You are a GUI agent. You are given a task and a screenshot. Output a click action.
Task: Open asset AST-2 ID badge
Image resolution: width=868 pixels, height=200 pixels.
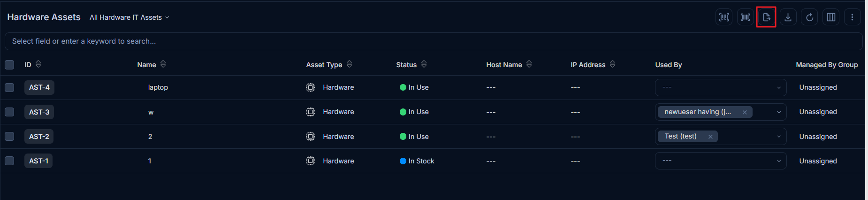39,136
